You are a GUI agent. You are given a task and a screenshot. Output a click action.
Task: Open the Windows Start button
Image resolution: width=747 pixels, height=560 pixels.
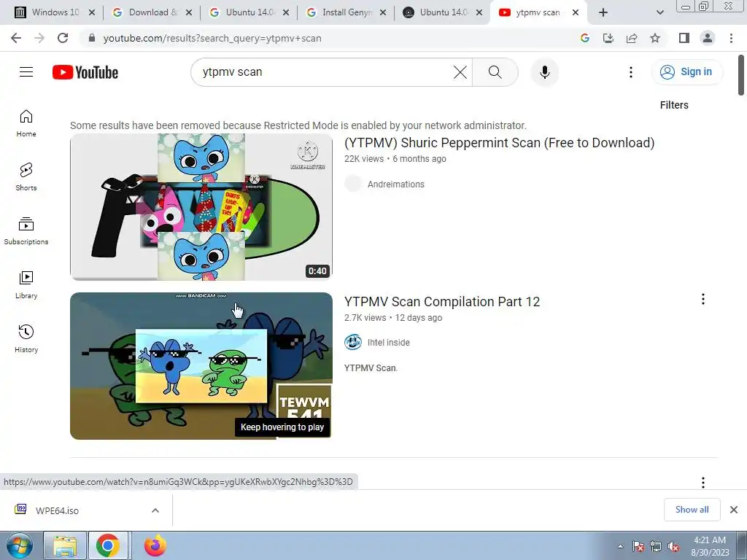coord(19,545)
